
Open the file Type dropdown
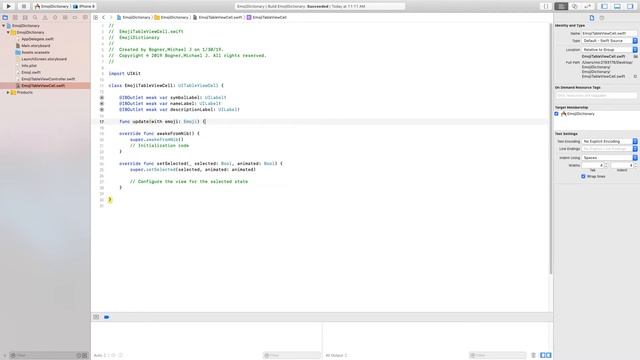609,41
